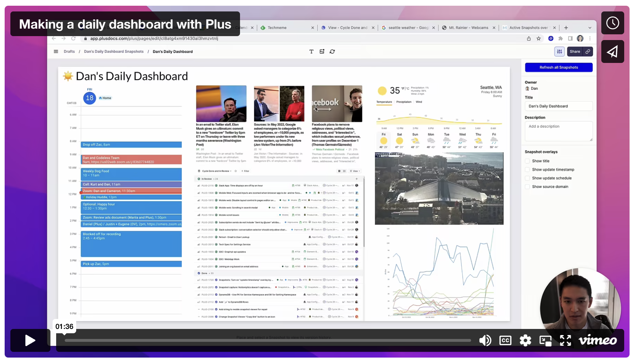Open a new browser tab

pyautogui.click(x=566, y=28)
